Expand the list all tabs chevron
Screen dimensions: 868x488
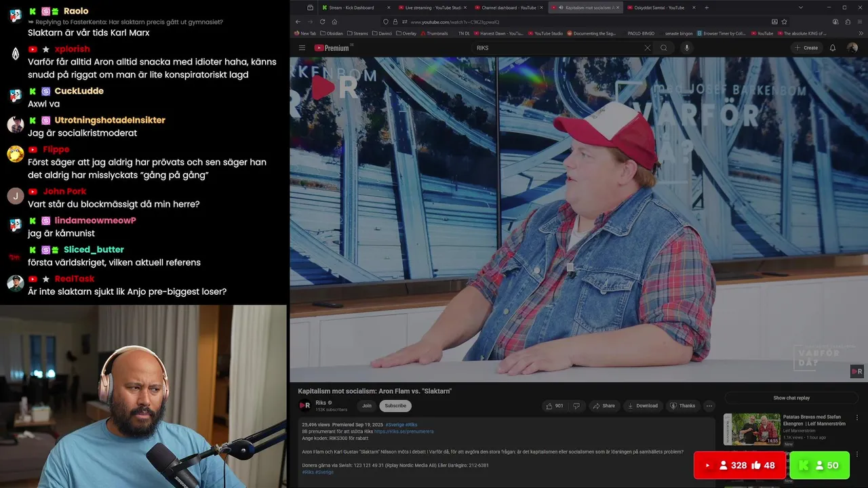click(x=800, y=7)
